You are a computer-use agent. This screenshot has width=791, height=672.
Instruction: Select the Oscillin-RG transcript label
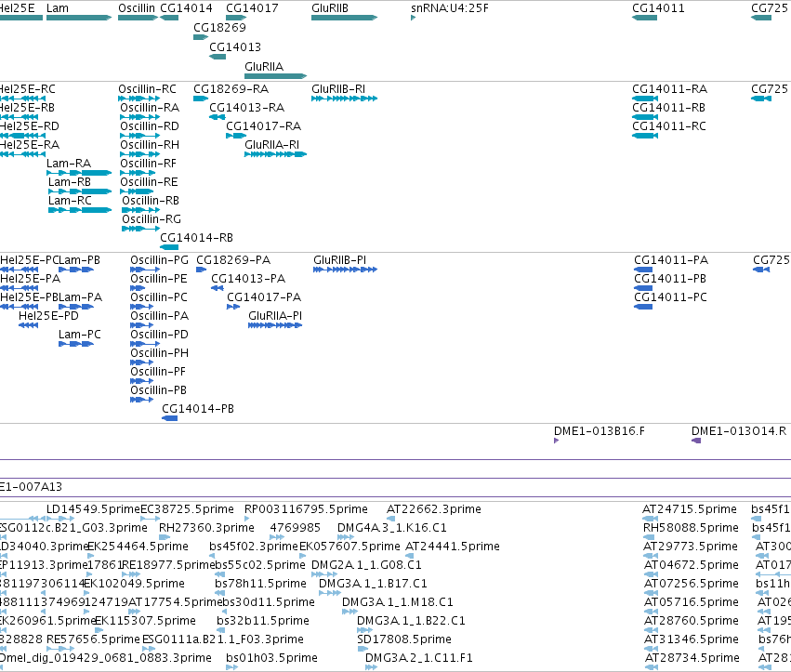pyautogui.click(x=152, y=219)
